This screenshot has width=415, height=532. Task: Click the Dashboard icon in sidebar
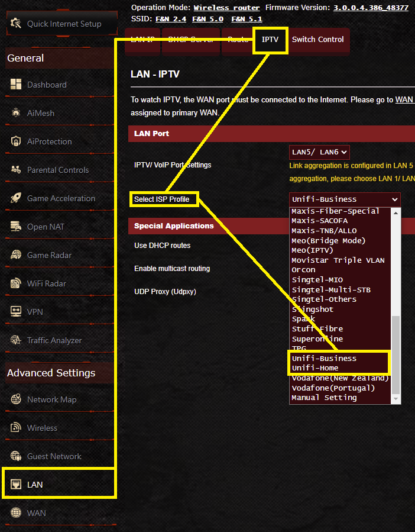pyautogui.click(x=16, y=85)
